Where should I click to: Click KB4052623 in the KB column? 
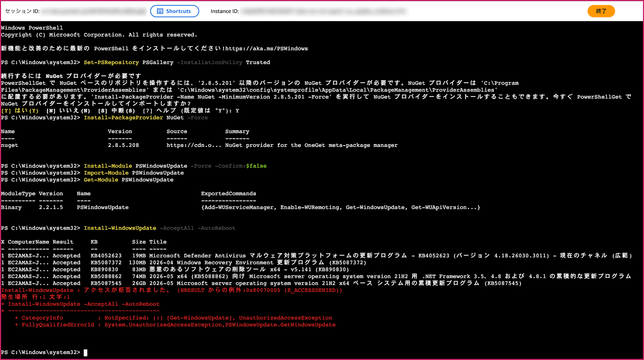tap(106, 256)
